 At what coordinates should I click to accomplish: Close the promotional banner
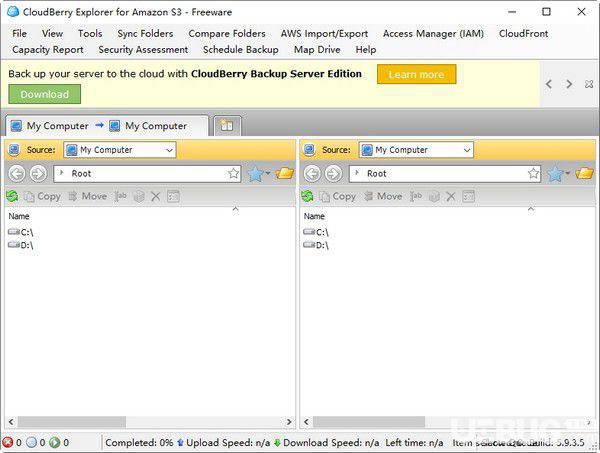point(589,84)
